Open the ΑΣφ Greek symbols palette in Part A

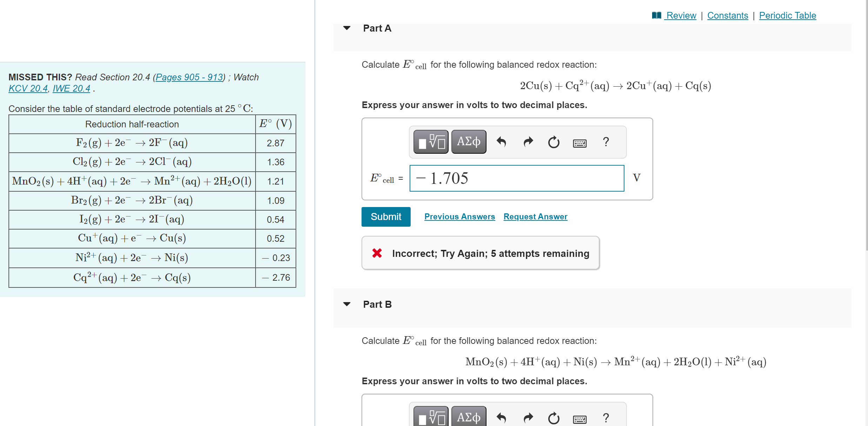coord(468,141)
